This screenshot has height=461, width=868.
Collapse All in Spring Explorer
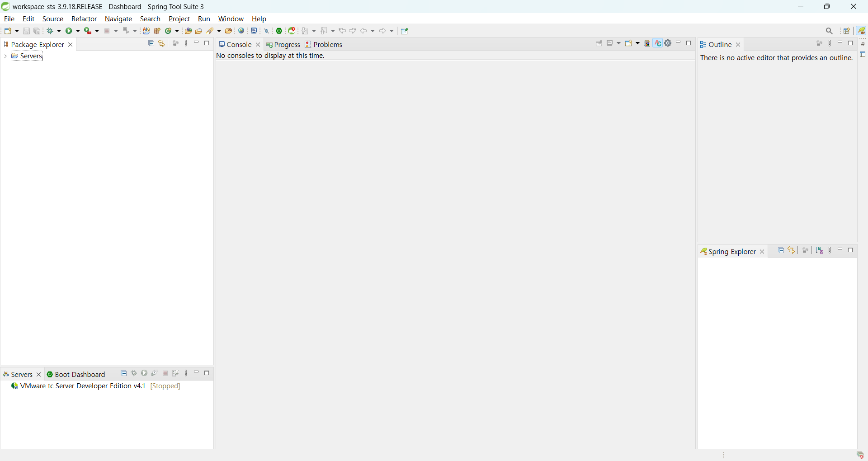(781, 250)
